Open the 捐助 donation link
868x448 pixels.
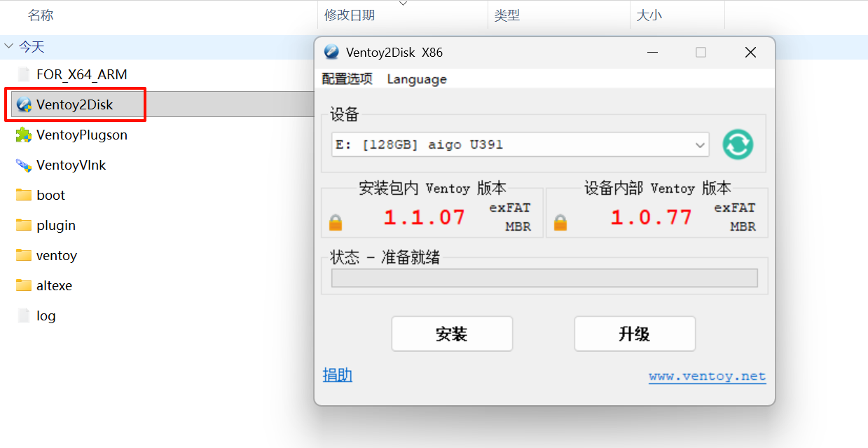click(x=337, y=375)
